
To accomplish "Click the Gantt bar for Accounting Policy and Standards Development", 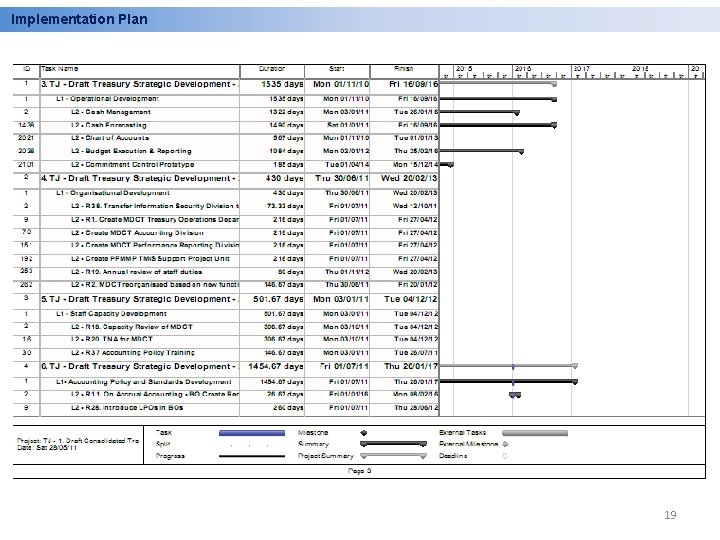I will coord(509,381).
